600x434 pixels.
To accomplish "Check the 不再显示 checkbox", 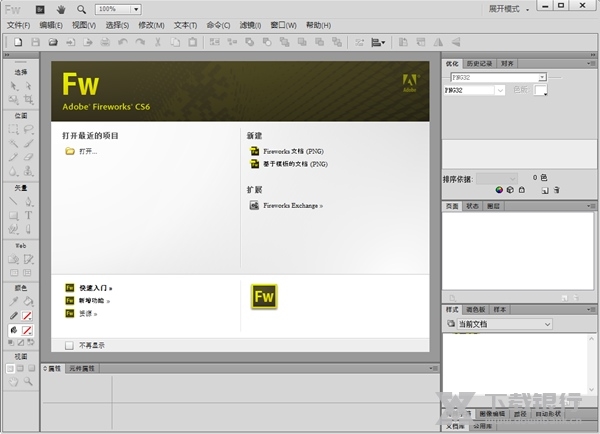I will pyautogui.click(x=69, y=345).
